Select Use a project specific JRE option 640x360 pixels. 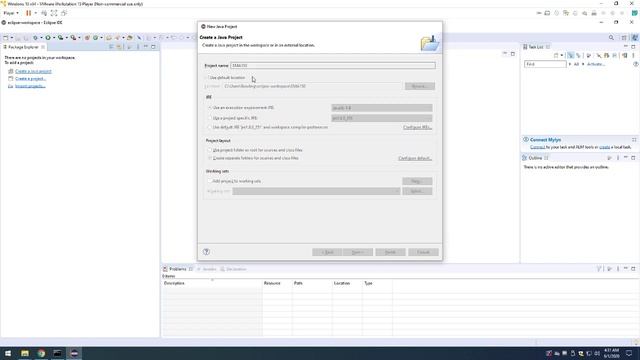tap(210, 118)
